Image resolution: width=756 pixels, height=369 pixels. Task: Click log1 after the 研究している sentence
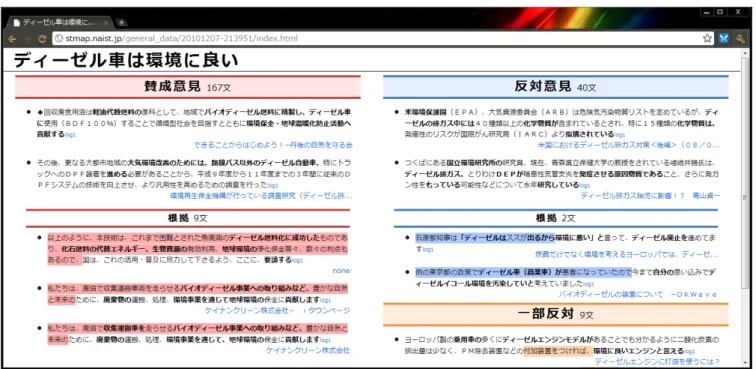pos(585,186)
